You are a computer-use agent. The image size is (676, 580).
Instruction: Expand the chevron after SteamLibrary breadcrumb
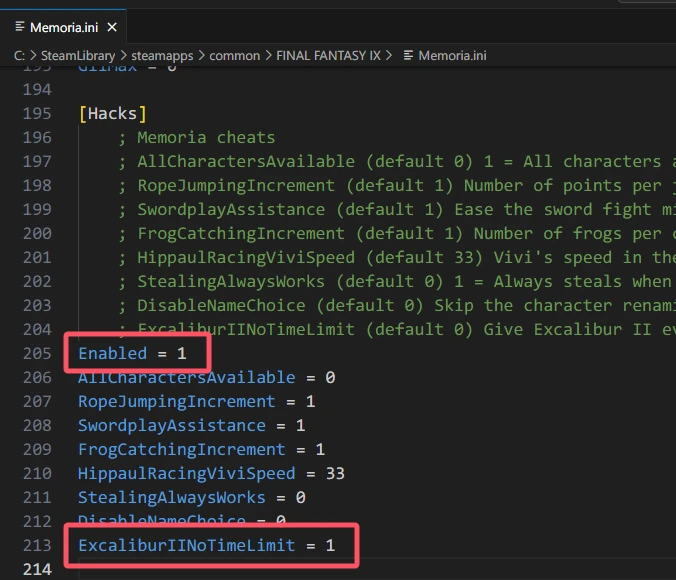coord(123,56)
